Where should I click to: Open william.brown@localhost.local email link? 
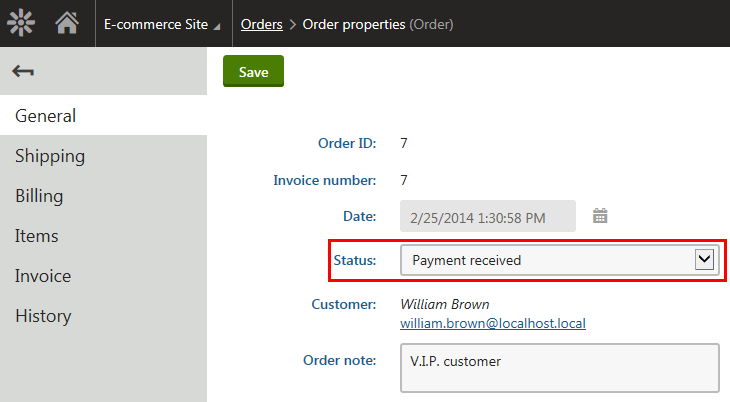click(x=493, y=323)
